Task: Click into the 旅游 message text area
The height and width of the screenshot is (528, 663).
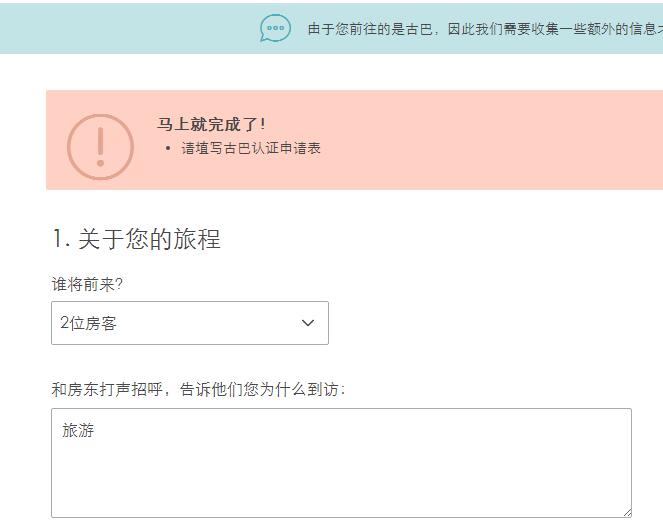Action: 341,463
